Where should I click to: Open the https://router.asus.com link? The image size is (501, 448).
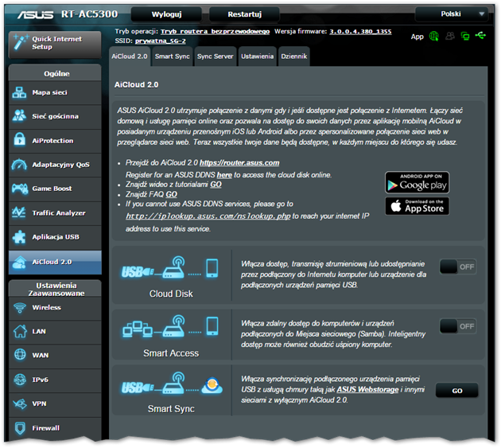coord(239,163)
